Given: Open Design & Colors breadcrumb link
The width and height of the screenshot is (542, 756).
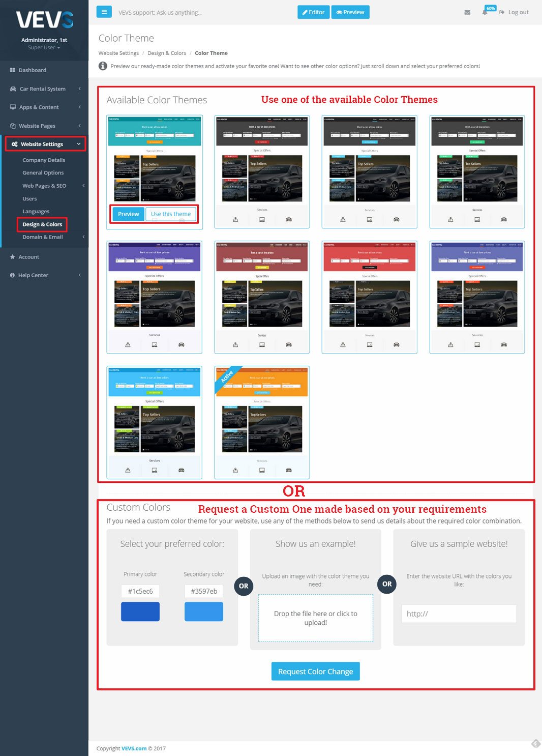Looking at the screenshot, I should pyautogui.click(x=167, y=53).
